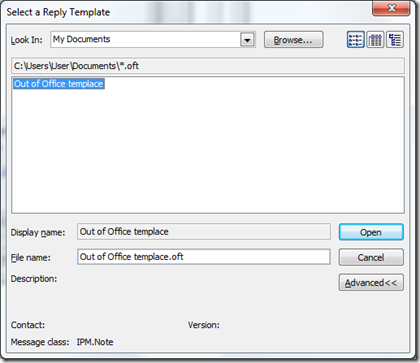This screenshot has height=363, width=420.
Task: Click the Open button
Action: (371, 232)
